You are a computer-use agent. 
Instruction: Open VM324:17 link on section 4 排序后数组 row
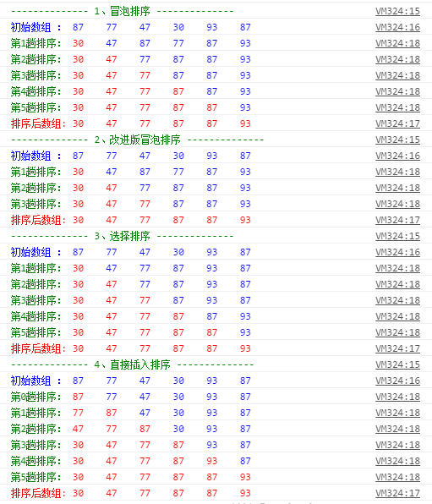click(397, 493)
